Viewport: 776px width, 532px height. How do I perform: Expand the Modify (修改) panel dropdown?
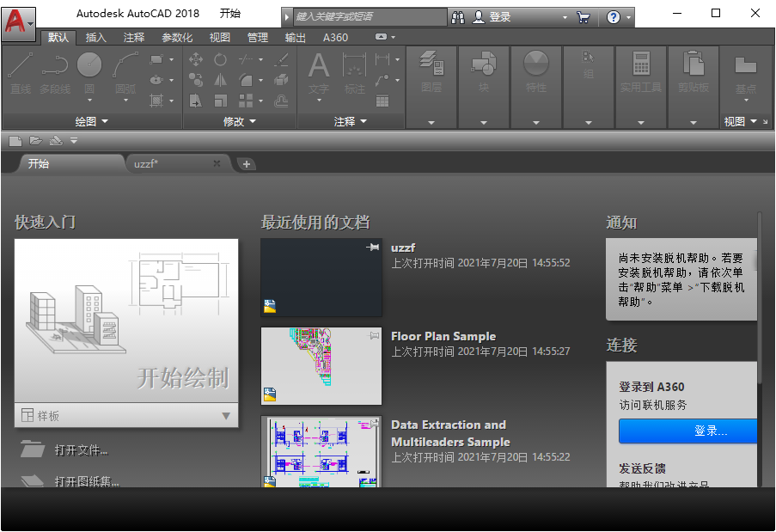click(x=239, y=121)
